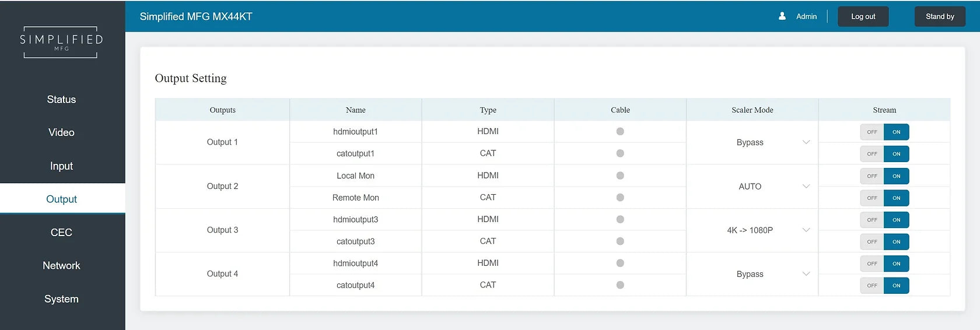980x330 pixels.
Task: Go to the Status page
Action: [61, 100]
